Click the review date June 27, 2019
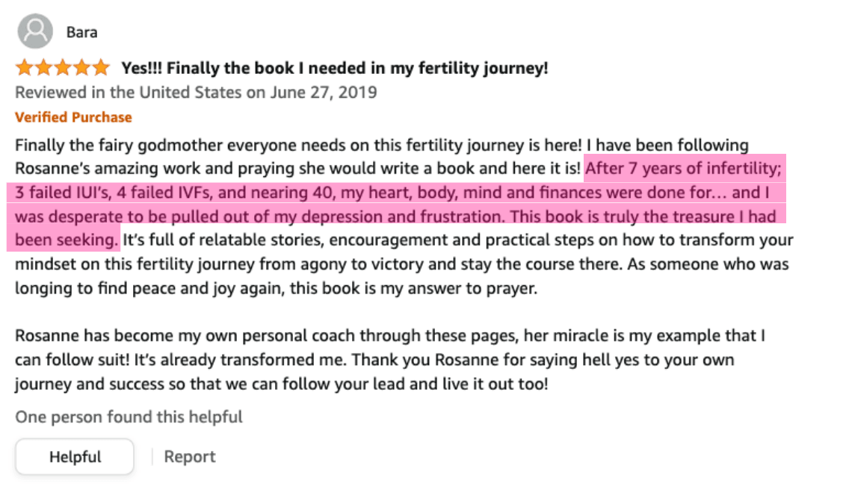 point(324,92)
